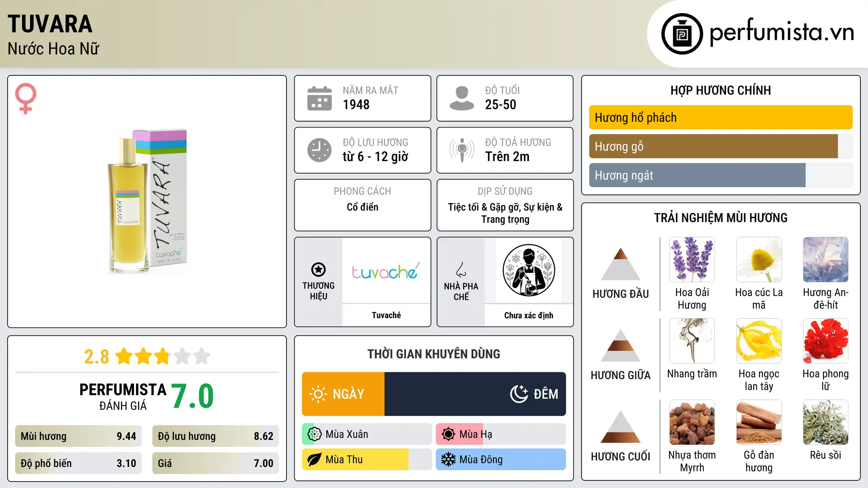Click the Mùa Đông season bar
This screenshot has width=868, height=488.
tap(501, 460)
